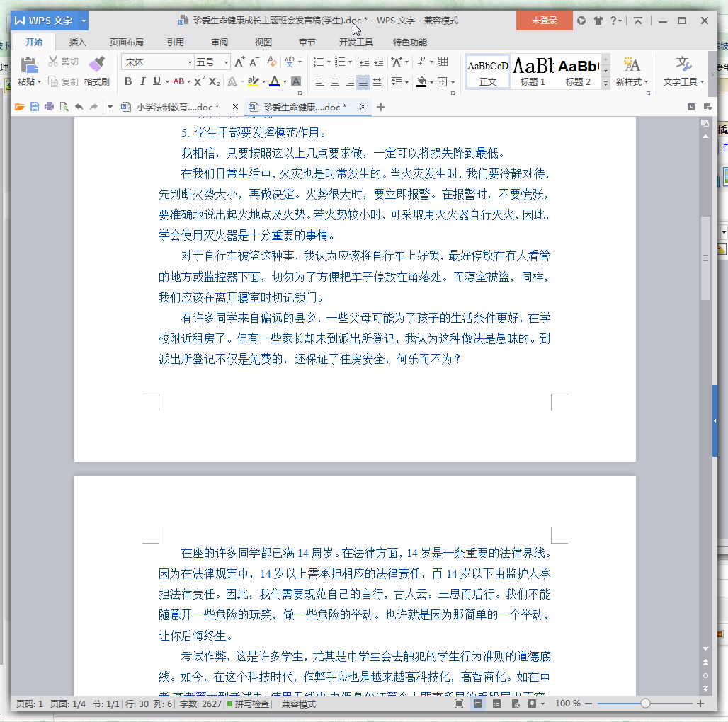Toggle Italic formatting
This screenshot has width=728, height=722.
pyautogui.click(x=142, y=81)
